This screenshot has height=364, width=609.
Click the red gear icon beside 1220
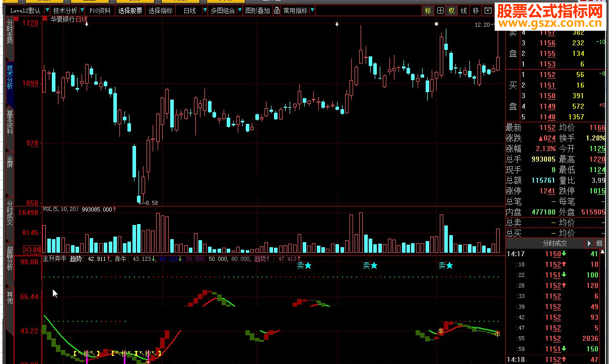click(17, 19)
